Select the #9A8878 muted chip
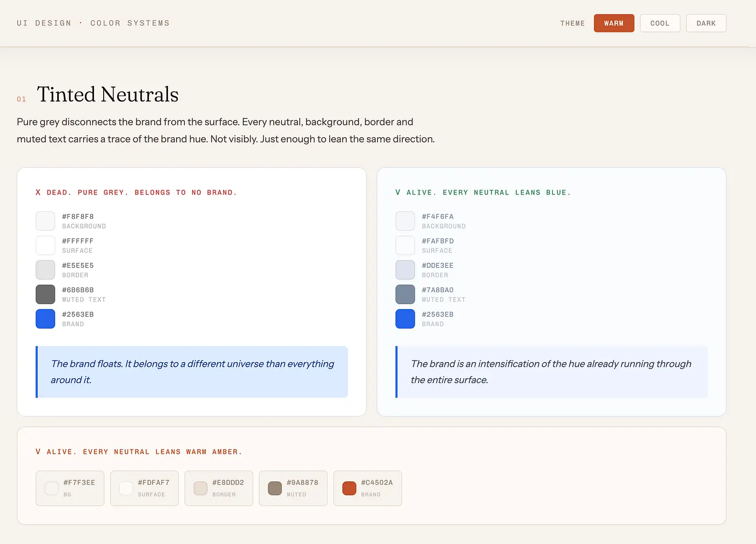Viewport: 756px width, 544px height. pos(293,488)
